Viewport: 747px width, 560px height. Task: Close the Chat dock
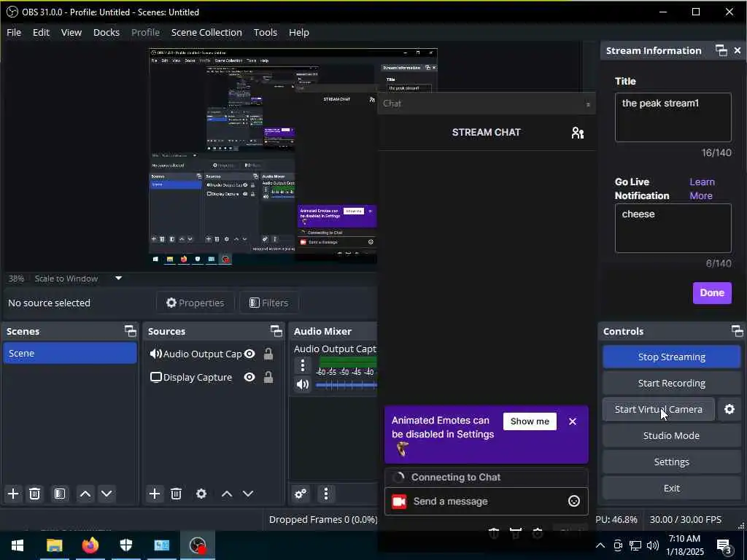tap(588, 104)
